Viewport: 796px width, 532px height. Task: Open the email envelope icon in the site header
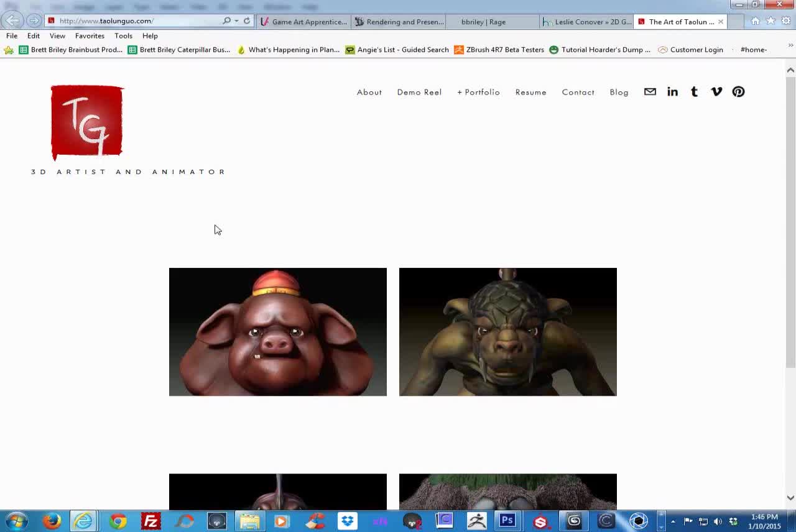(650, 91)
